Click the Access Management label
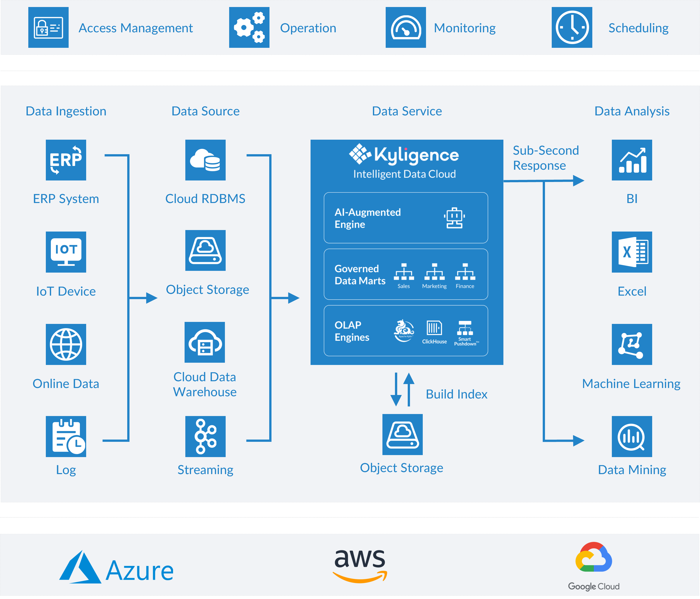700x599 pixels. point(135,28)
